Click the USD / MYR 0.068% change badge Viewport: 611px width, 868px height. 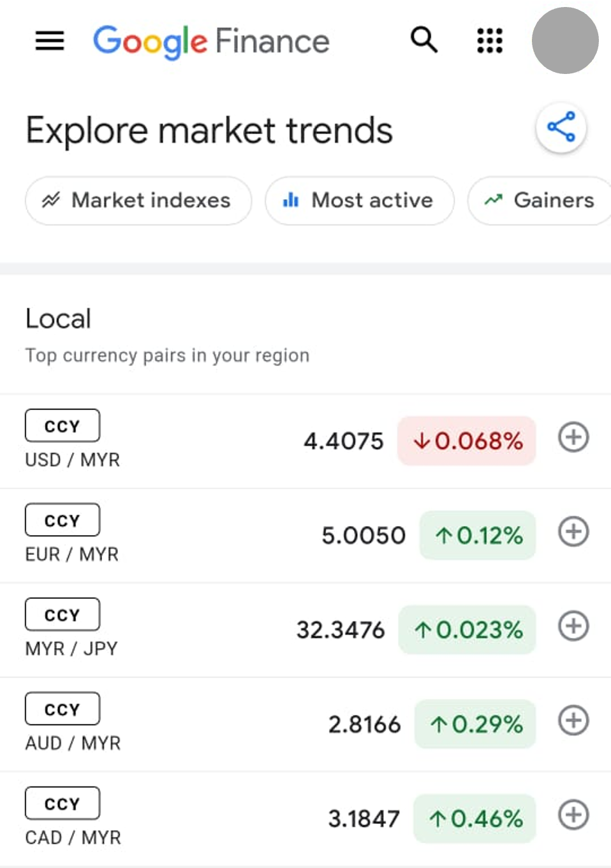click(467, 441)
